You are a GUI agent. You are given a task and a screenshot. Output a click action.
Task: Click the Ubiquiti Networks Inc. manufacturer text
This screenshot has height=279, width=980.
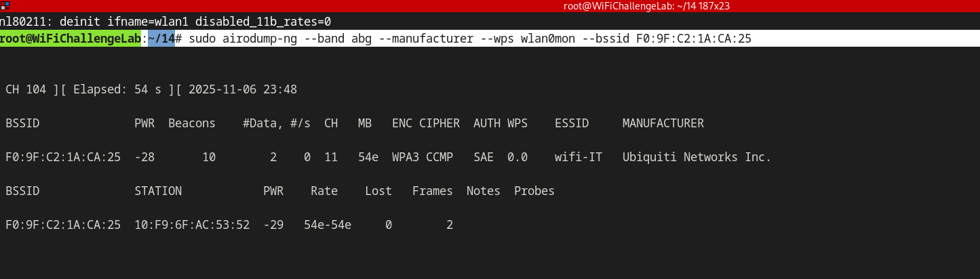pos(697,157)
